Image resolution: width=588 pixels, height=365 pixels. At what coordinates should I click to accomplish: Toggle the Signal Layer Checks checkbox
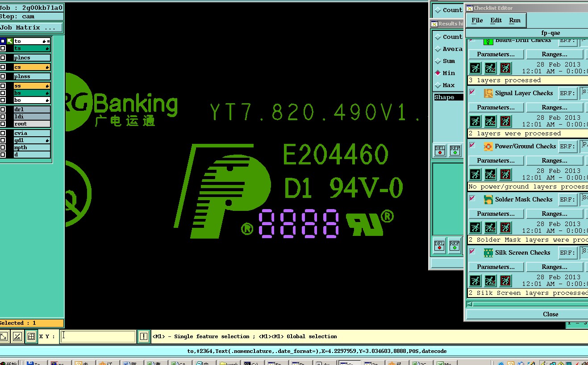tap(472, 92)
